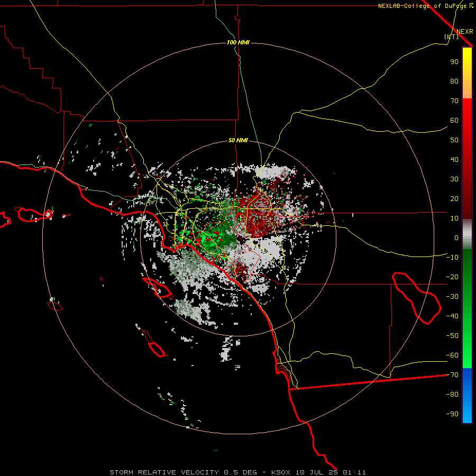The height and width of the screenshot is (476, 476).
Task: Click the NEXR label above the color scale
Action: (464, 32)
